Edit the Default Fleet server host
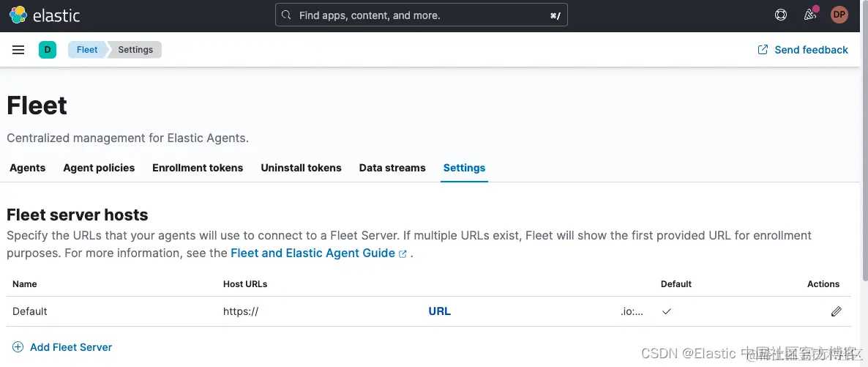The height and width of the screenshot is (367, 868). point(836,311)
